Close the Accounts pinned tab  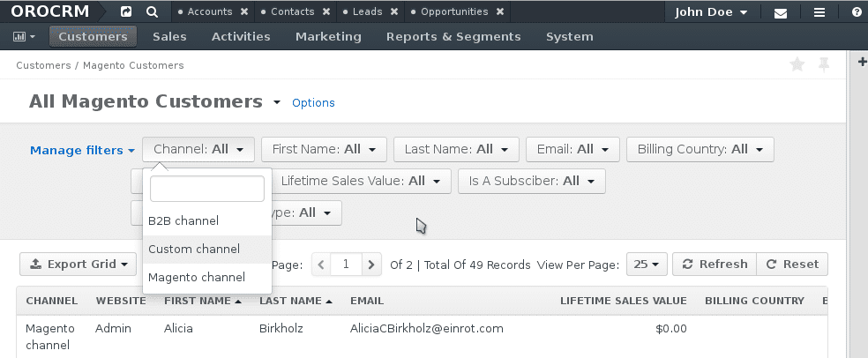coord(244,11)
